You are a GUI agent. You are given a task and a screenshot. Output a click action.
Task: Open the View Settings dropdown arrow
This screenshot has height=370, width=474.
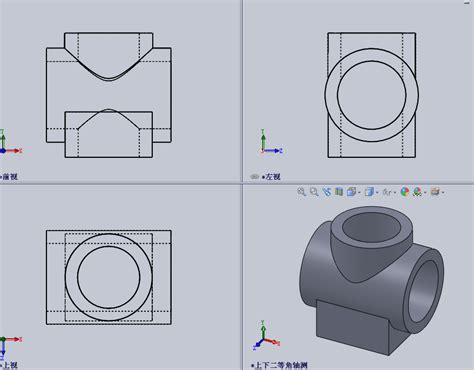[x=443, y=193]
